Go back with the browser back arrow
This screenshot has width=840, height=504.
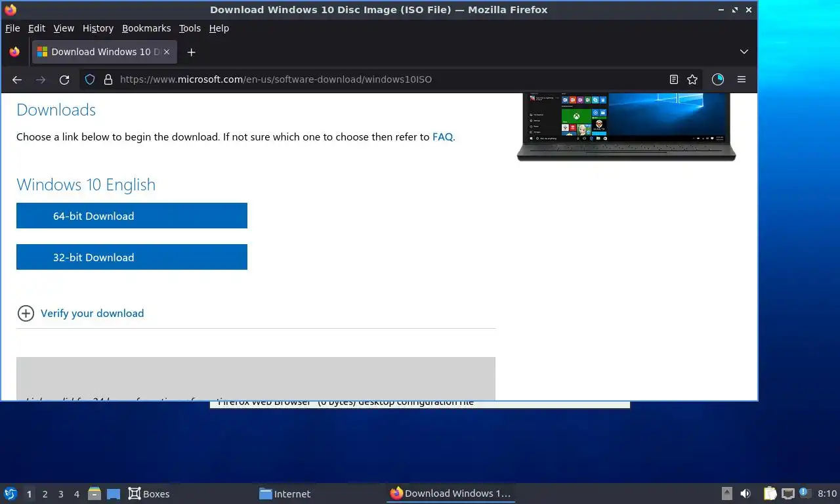(x=17, y=79)
